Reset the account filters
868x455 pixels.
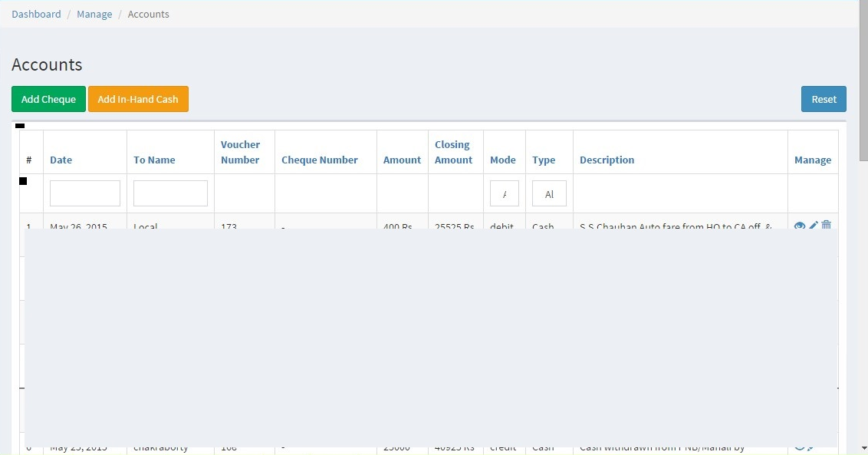click(824, 99)
